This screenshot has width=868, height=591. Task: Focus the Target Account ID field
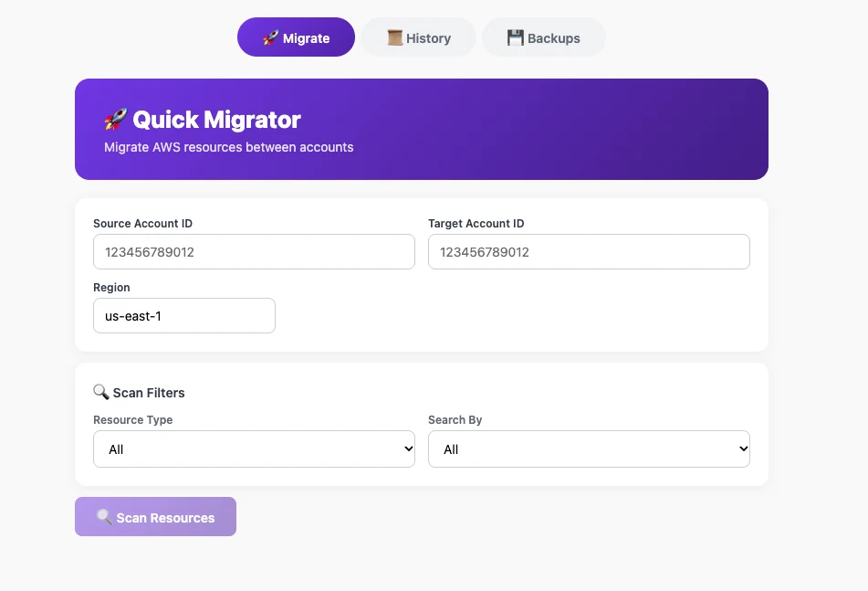589,252
